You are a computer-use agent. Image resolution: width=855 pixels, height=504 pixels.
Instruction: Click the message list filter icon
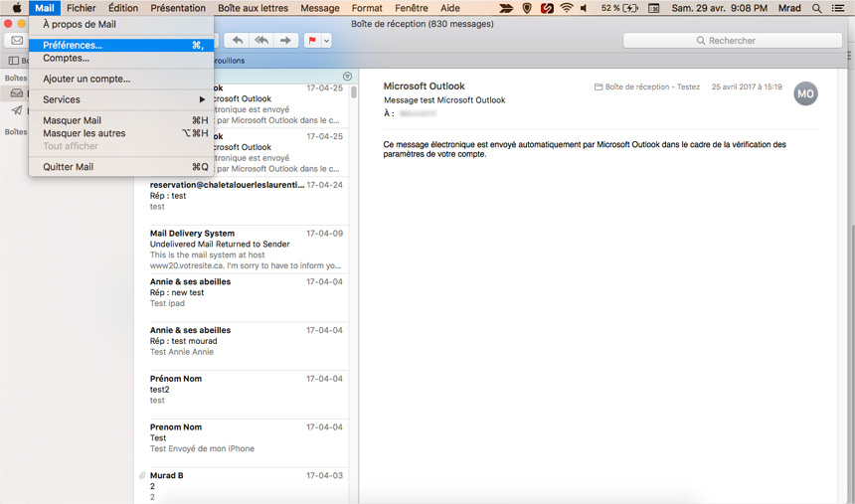(347, 77)
